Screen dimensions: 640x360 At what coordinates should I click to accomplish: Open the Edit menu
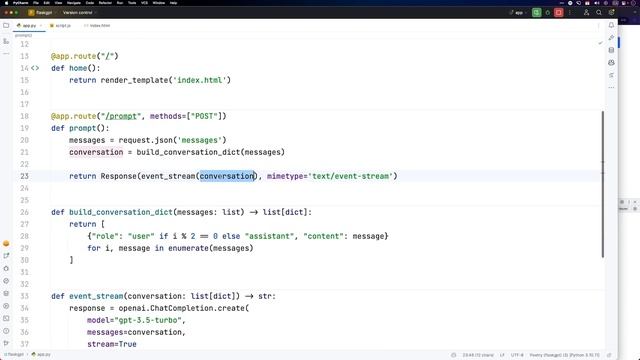[47, 3]
